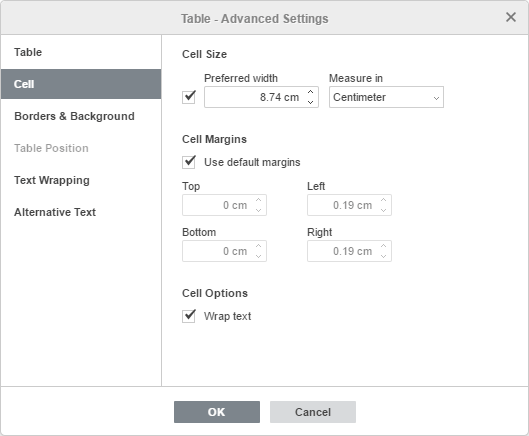This screenshot has width=529, height=436.
Task: Switch to Text Wrapping tab
Action: tap(81, 180)
